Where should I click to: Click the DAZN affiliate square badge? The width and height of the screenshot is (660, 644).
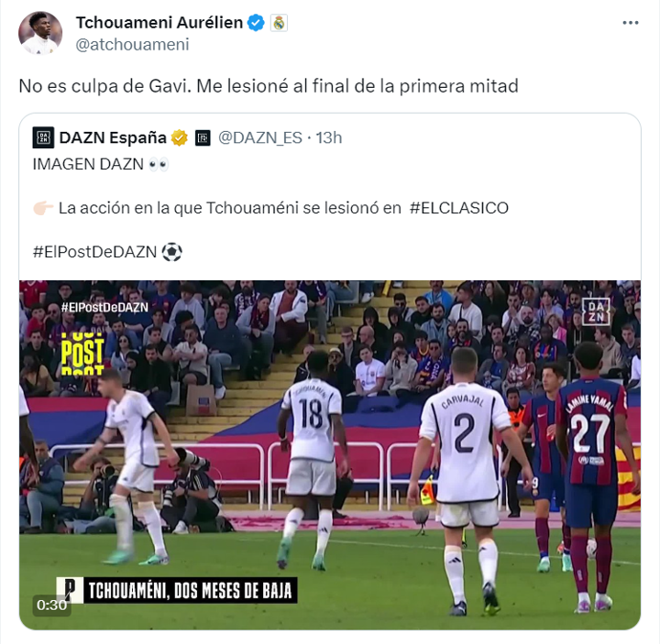pyautogui.click(x=203, y=138)
